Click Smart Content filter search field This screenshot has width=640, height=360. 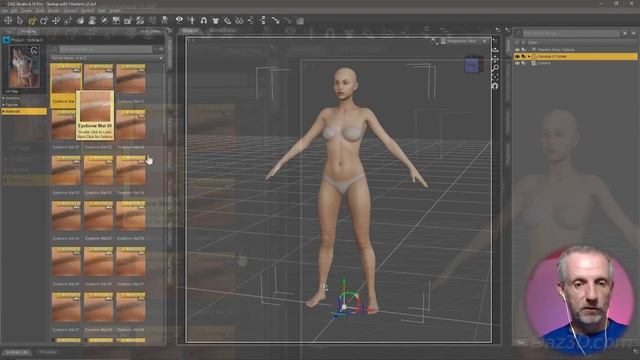[105, 49]
